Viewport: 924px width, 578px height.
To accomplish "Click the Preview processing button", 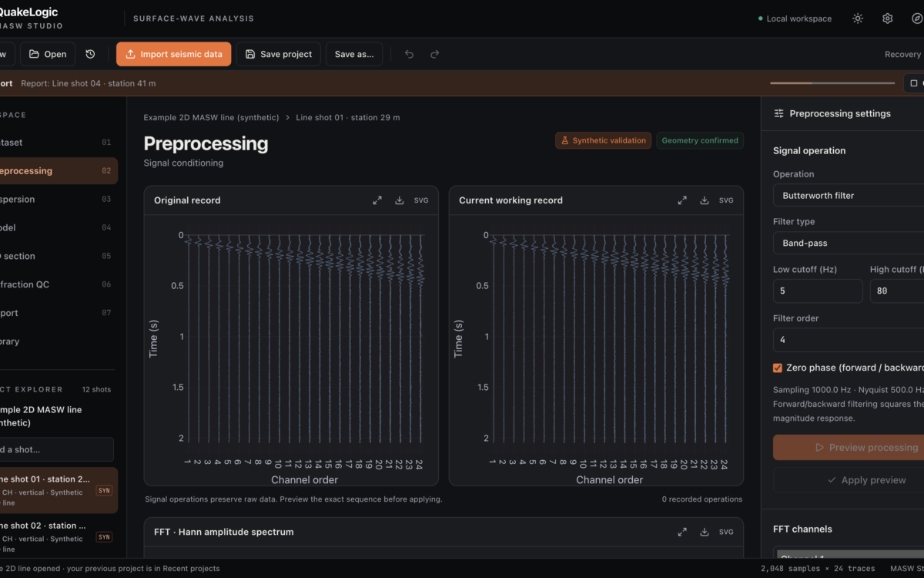I will point(849,448).
